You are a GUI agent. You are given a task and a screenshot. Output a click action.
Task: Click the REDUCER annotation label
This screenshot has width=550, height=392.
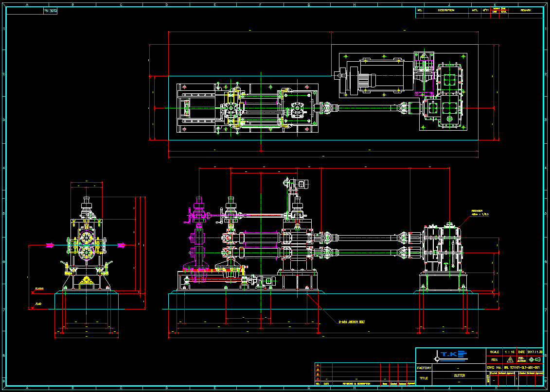(478, 211)
